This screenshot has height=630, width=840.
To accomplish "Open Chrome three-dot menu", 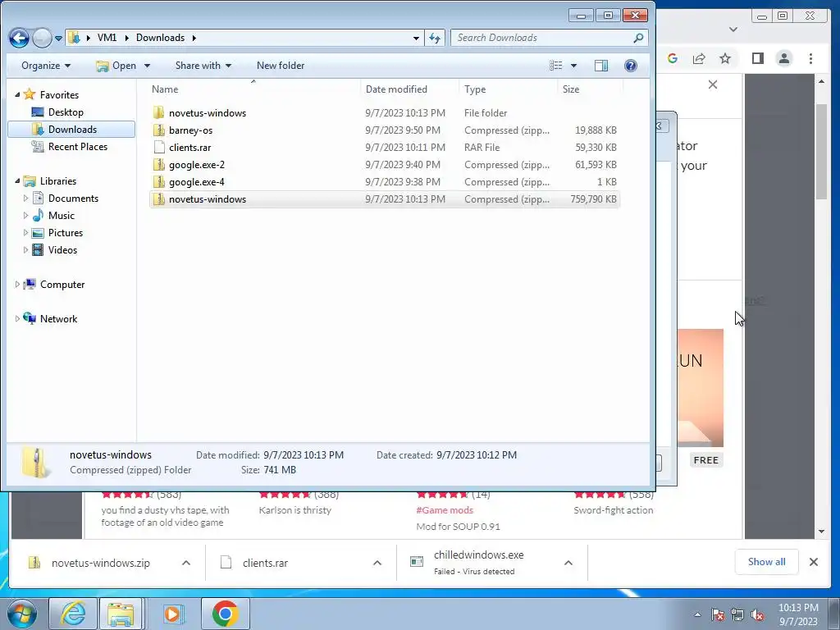I will point(810,58).
